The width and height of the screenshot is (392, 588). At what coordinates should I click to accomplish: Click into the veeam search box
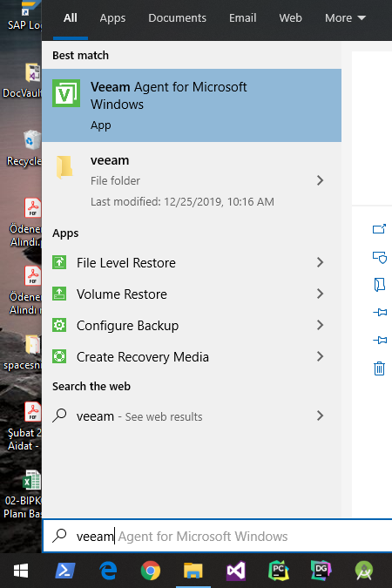[218, 536]
